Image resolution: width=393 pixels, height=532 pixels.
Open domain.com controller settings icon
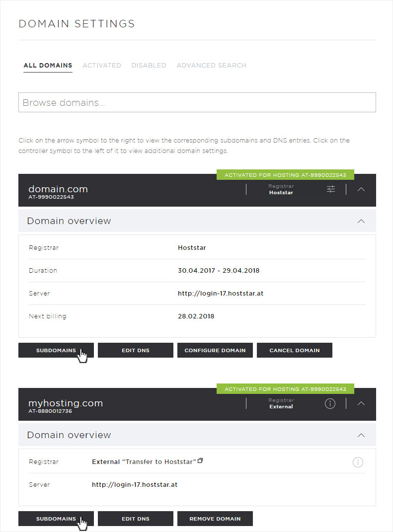(x=330, y=189)
